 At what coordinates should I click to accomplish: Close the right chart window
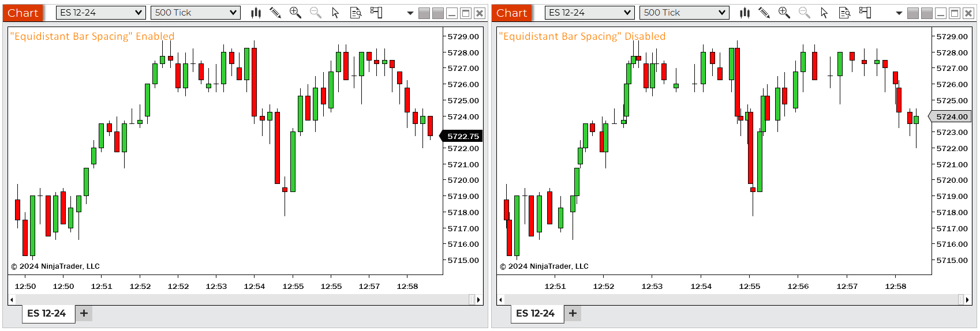(x=968, y=13)
